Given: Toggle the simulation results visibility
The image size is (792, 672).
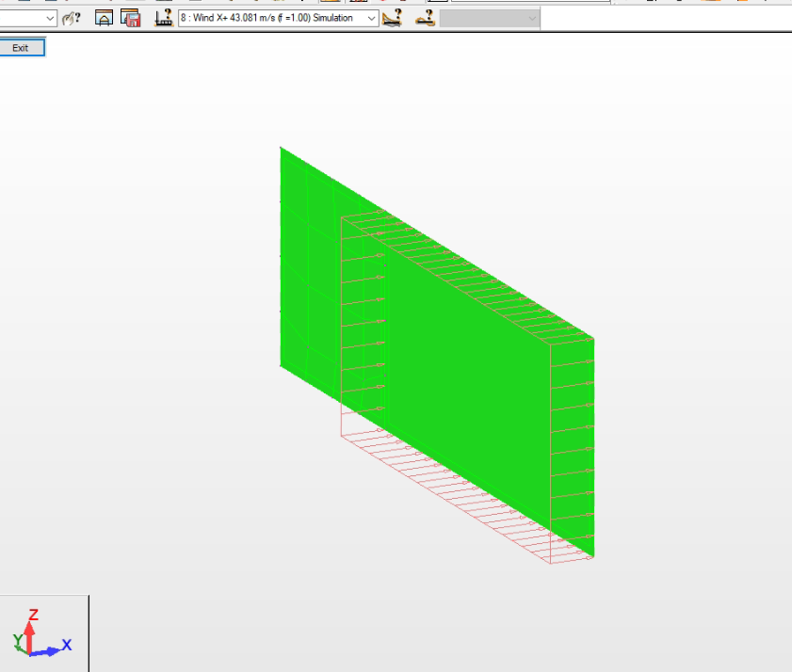Looking at the screenshot, I should pyautogui.click(x=424, y=17).
